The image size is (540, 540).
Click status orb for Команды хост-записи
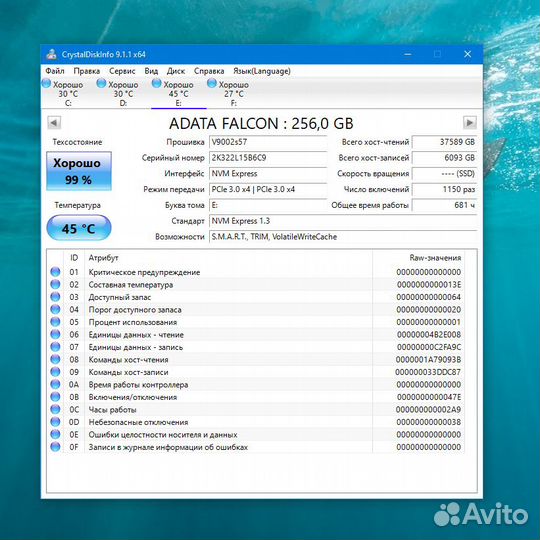coord(55,372)
